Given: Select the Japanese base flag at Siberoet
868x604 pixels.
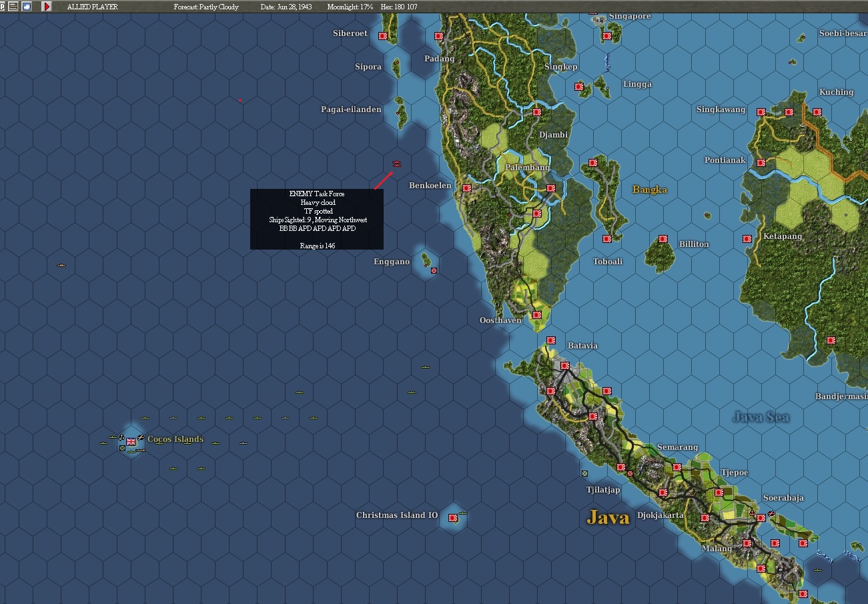Looking at the screenshot, I should 383,36.
